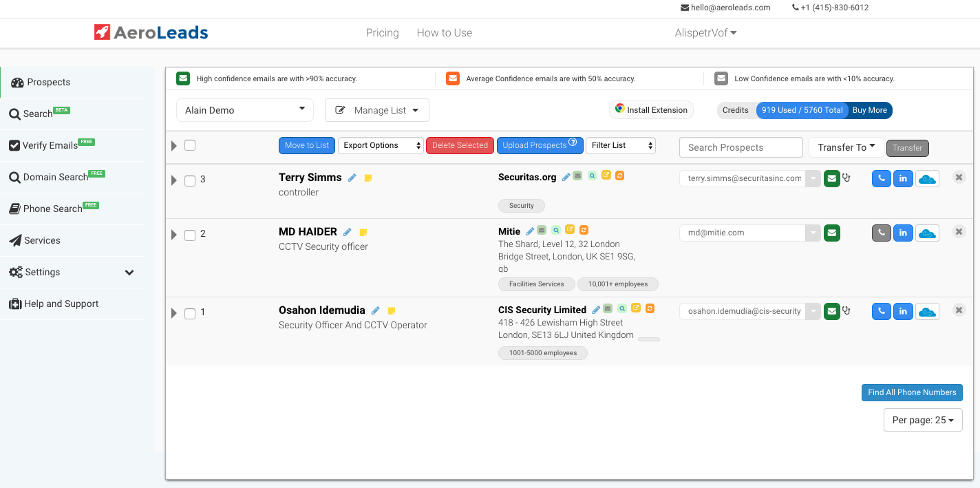Open Export Options dropdown
The image size is (980, 488).
coord(381,145)
